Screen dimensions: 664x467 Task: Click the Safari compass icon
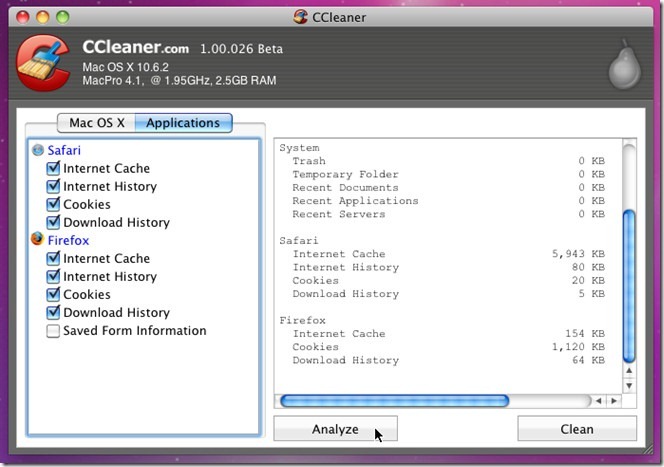point(38,150)
